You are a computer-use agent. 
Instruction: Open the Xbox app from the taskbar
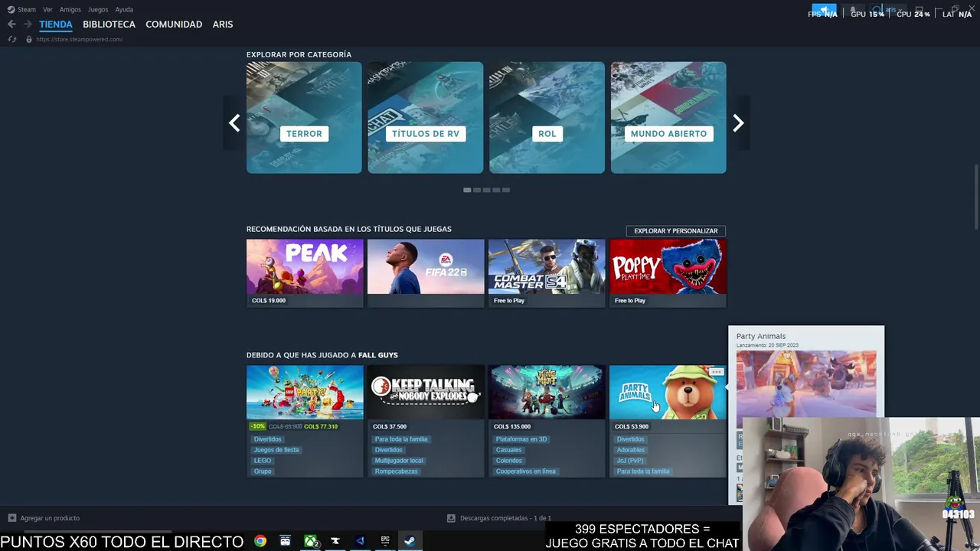click(x=311, y=541)
